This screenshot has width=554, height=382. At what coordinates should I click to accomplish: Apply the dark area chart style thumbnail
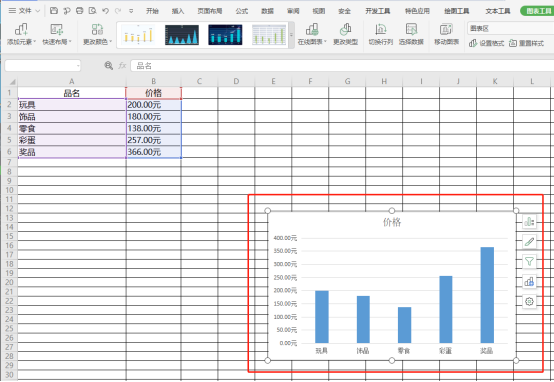[182, 35]
